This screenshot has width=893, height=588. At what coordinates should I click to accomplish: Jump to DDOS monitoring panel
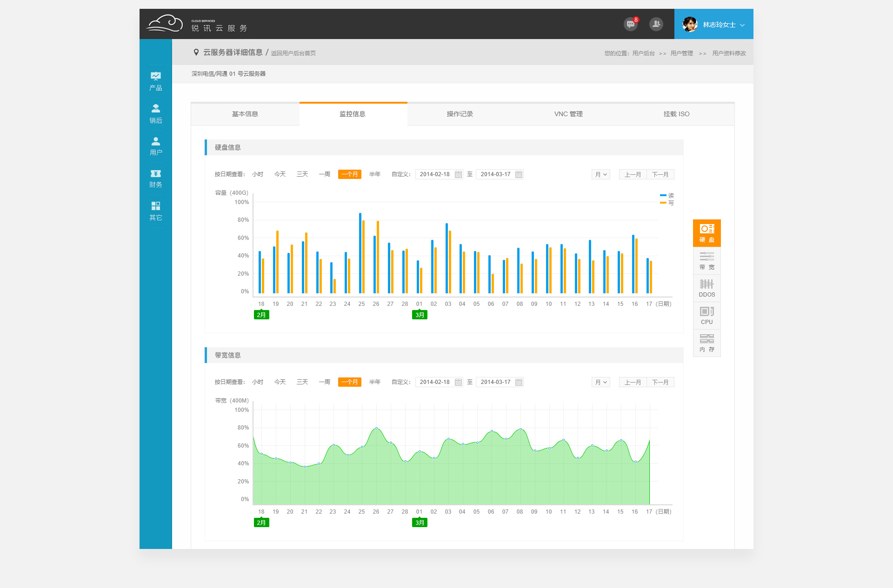706,288
